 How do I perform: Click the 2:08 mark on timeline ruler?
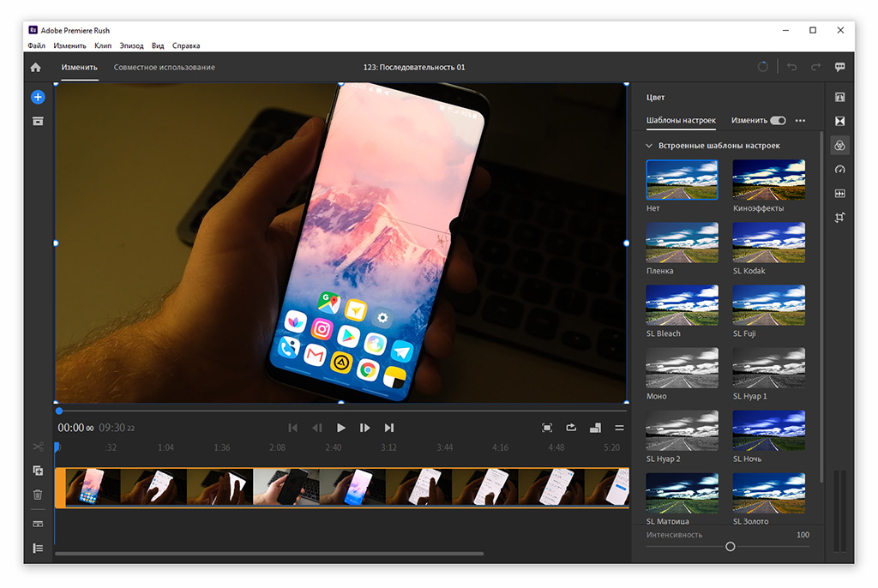pyautogui.click(x=277, y=447)
